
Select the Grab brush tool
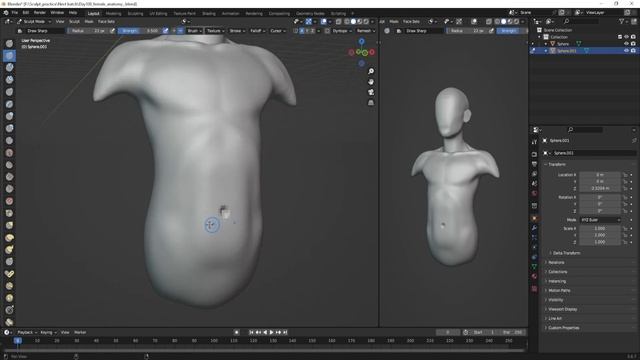coord(9,225)
